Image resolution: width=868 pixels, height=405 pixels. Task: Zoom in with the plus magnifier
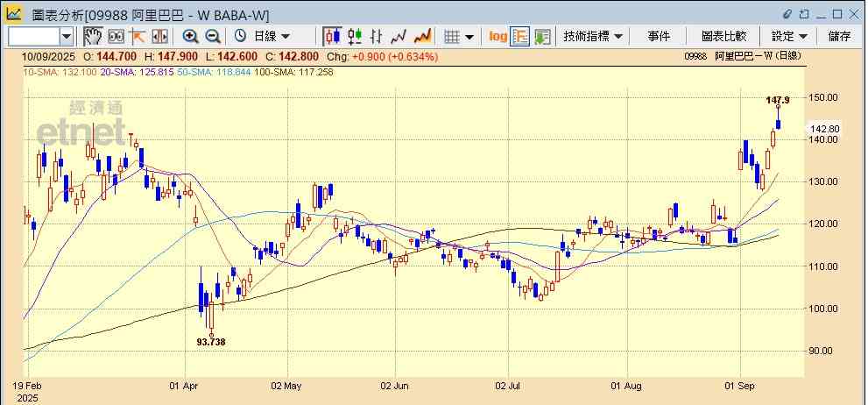click(x=190, y=37)
